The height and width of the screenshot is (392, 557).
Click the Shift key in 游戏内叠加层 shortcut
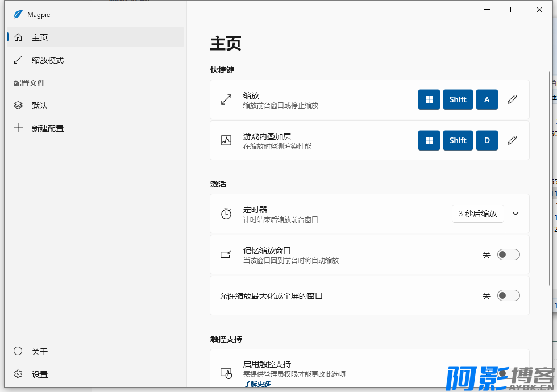[458, 140]
